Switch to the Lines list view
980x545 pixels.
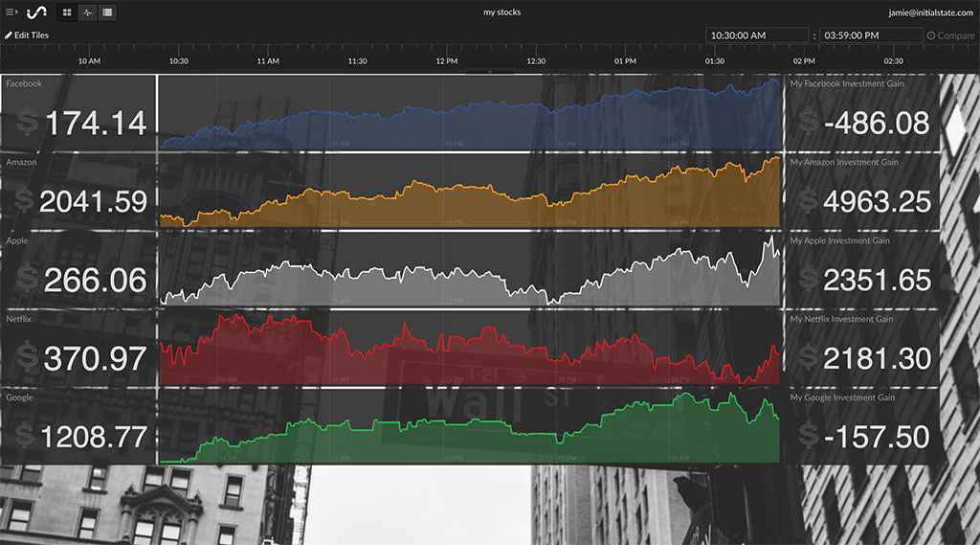pos(107,12)
